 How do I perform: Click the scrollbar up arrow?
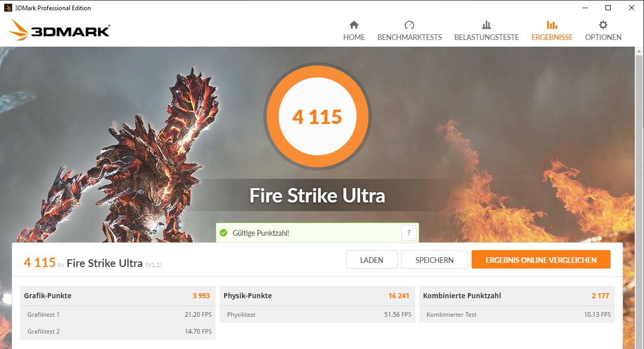(639, 51)
